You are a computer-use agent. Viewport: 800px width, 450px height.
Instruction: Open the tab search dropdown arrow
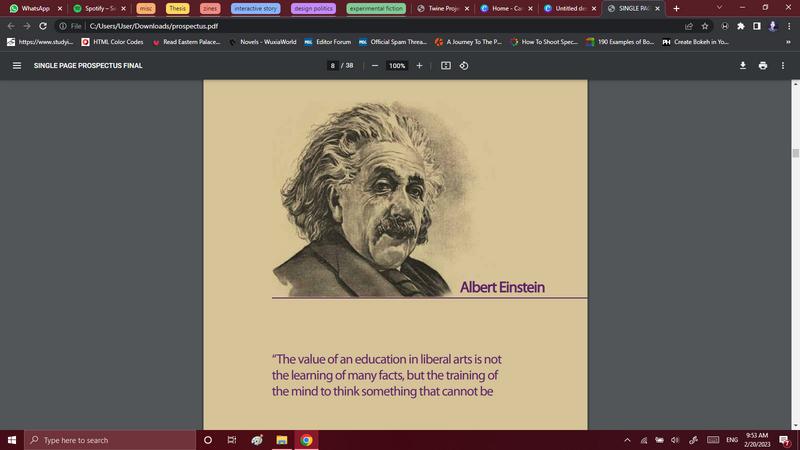(x=719, y=8)
